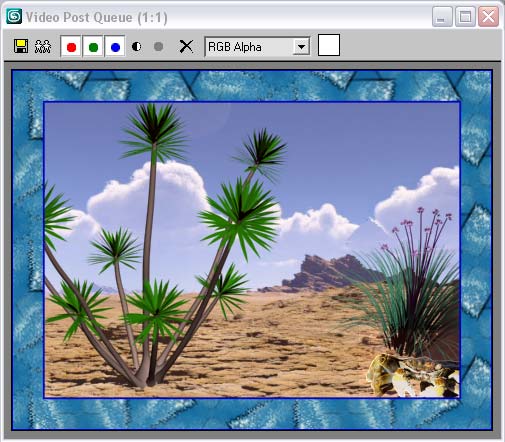
Task: Save the rendered image using disk icon
Action: pos(21,46)
